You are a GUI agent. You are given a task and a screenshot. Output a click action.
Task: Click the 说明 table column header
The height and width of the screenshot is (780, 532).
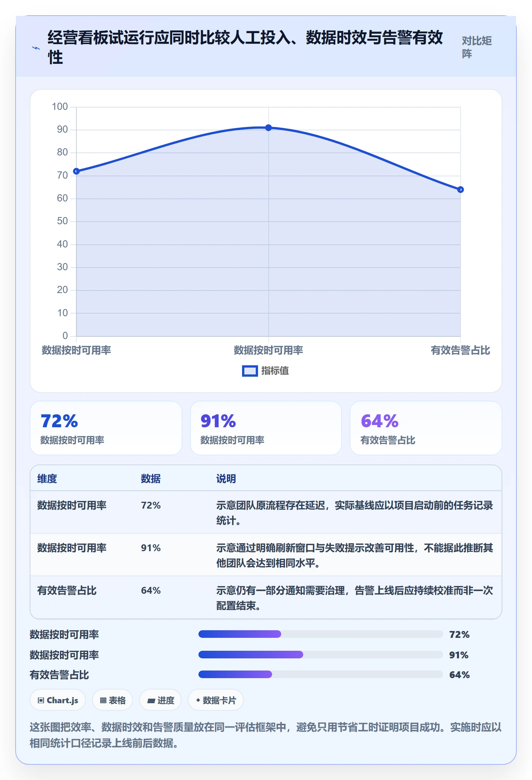click(x=226, y=479)
